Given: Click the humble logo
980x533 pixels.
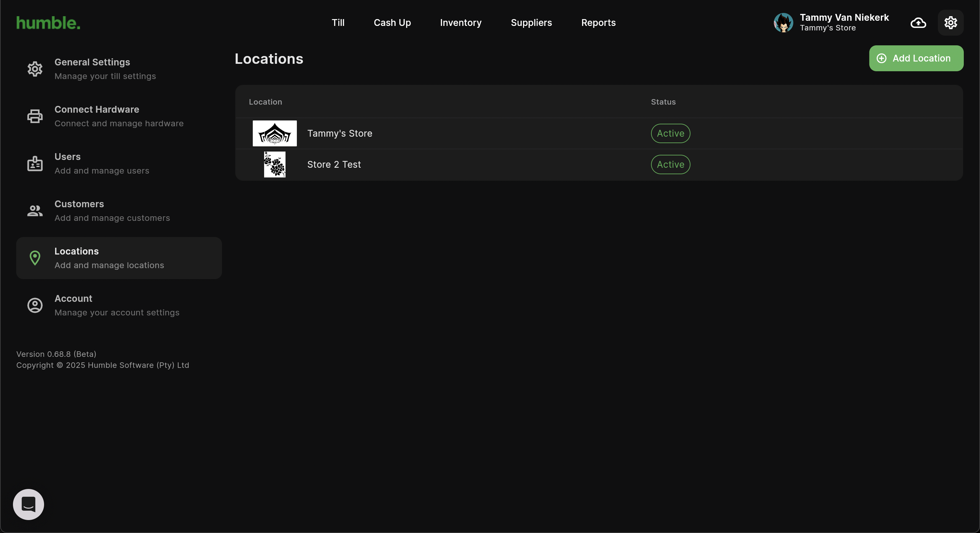Looking at the screenshot, I should tap(48, 23).
